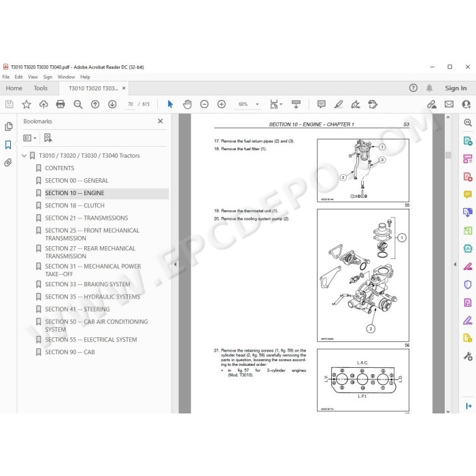Share a link to this file
This screenshot has height=476, width=476.
432,105
